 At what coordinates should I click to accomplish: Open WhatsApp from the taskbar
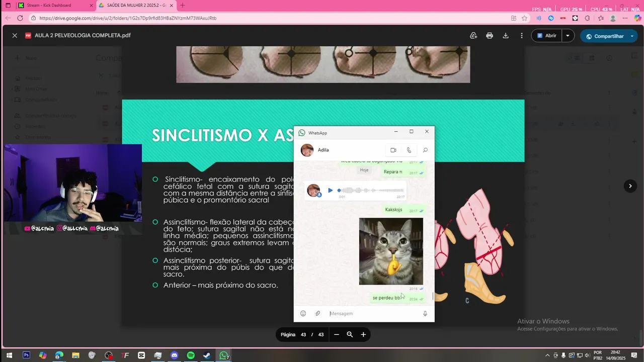(x=224, y=355)
